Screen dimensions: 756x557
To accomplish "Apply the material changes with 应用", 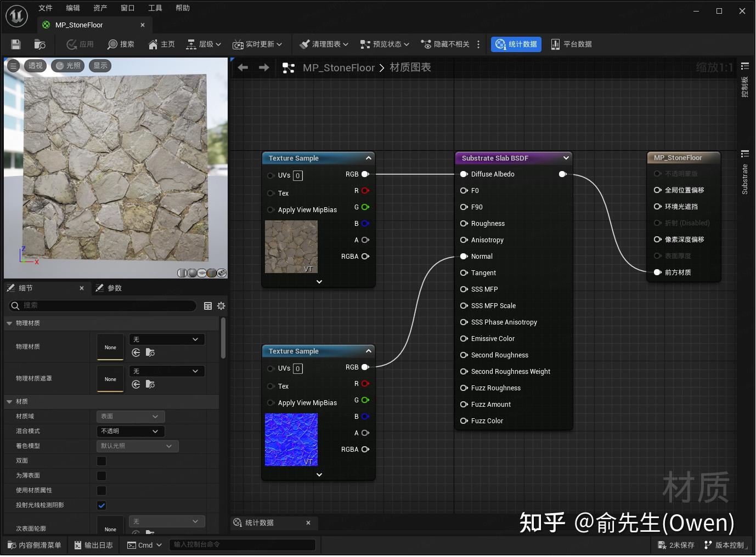I will point(80,44).
